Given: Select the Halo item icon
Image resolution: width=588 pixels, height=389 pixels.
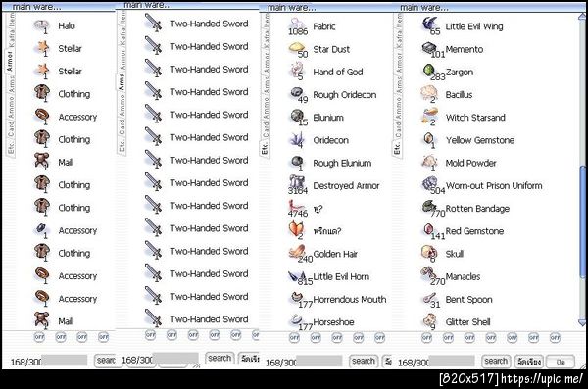Looking at the screenshot, I should tap(41, 25).
